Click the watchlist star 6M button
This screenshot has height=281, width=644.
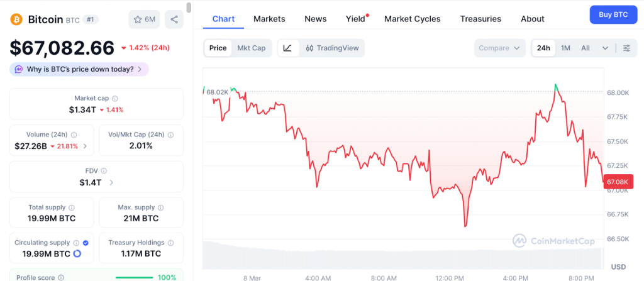[x=144, y=19]
